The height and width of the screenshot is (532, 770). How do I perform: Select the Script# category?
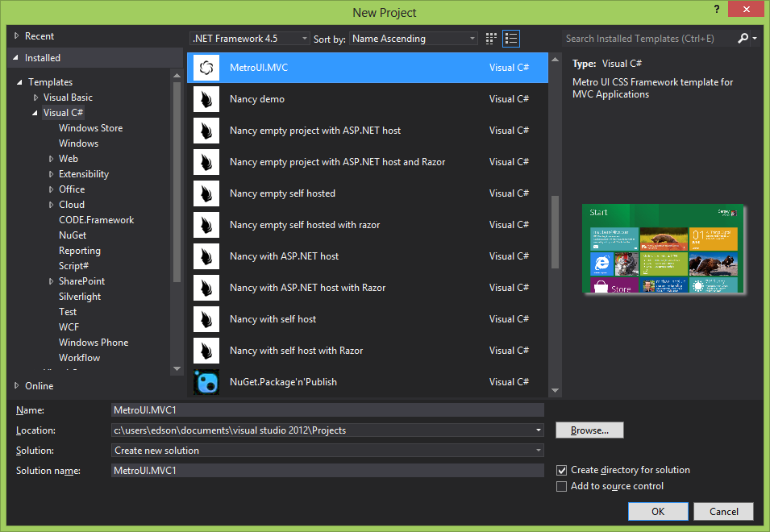pyautogui.click(x=73, y=266)
